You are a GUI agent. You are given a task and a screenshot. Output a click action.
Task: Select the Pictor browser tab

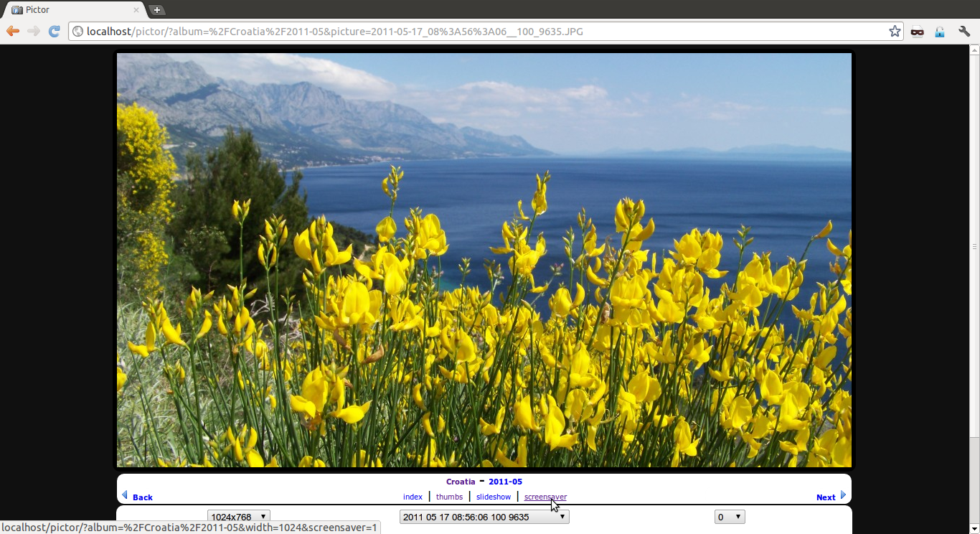(75, 10)
